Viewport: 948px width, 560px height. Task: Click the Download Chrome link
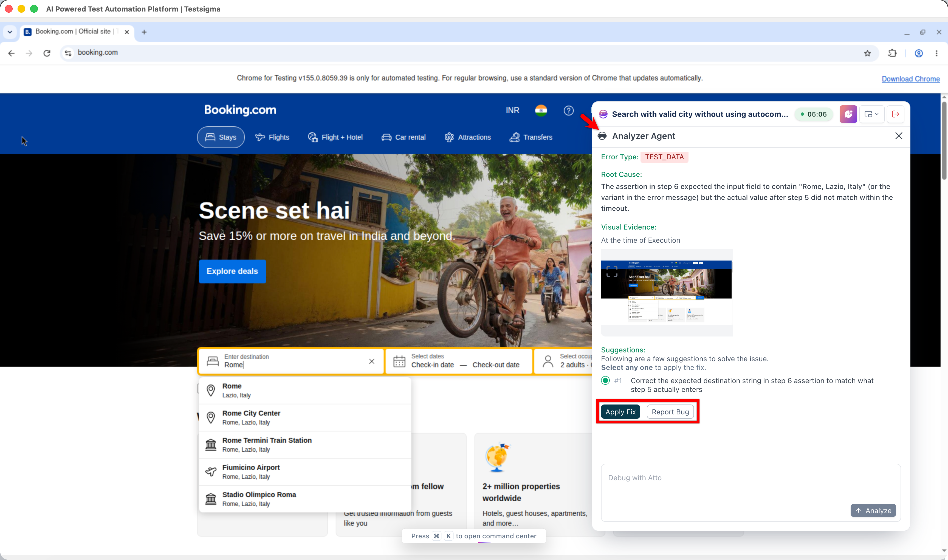(x=911, y=78)
